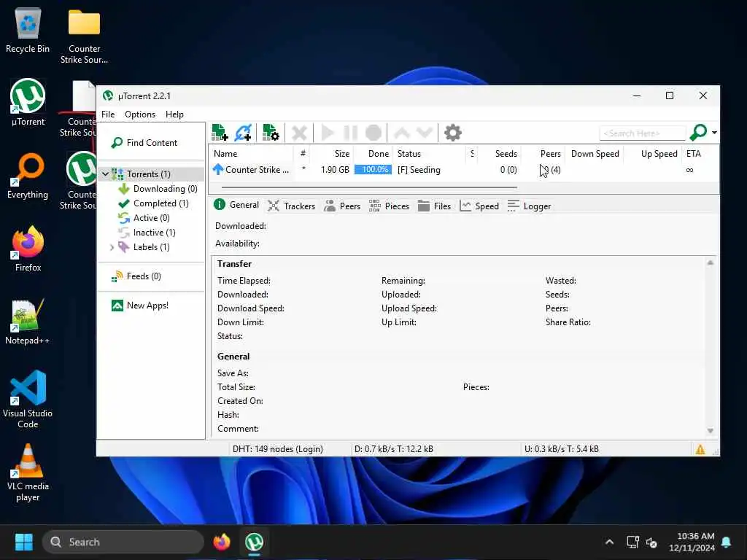Screen dimensions: 747x560
Task: Click the Pause torrent icon
Action: tap(351, 133)
